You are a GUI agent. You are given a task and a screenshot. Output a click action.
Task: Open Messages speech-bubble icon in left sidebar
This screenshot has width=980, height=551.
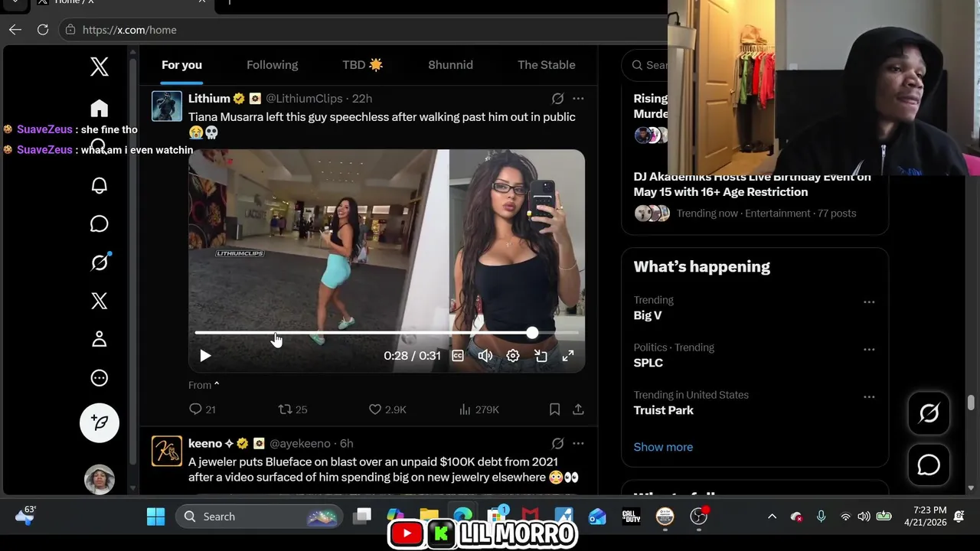(x=100, y=223)
